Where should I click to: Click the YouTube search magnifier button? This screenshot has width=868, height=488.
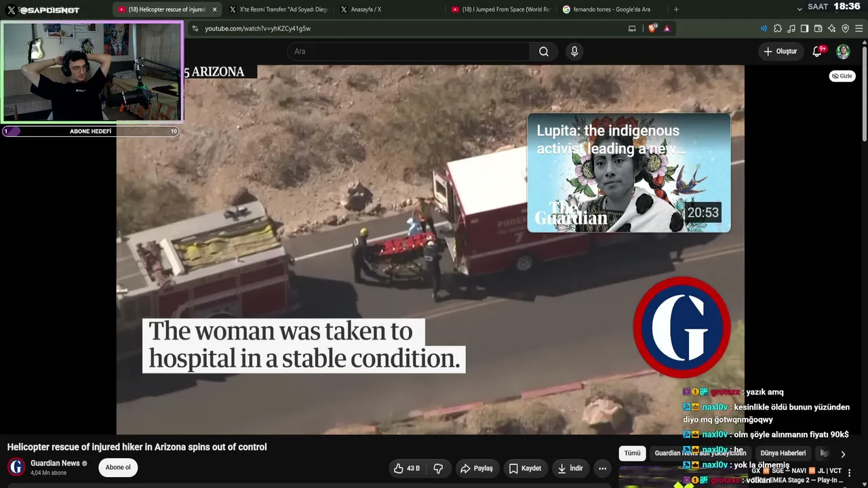544,52
